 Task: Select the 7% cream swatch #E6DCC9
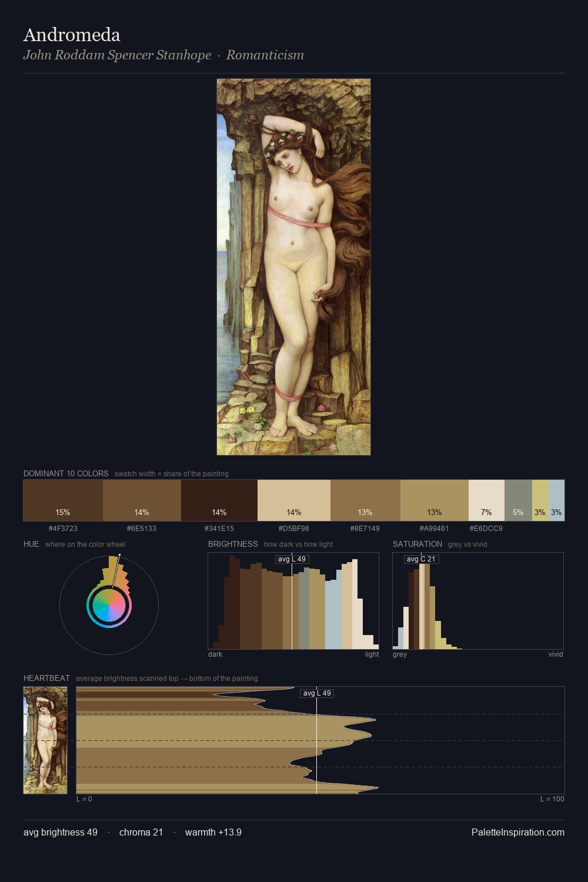[486, 500]
